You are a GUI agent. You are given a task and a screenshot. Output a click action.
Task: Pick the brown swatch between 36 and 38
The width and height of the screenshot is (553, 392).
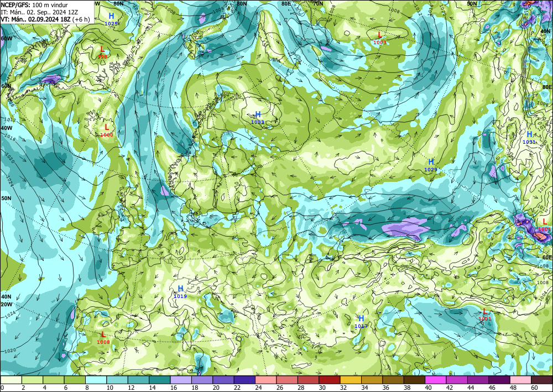(393, 380)
